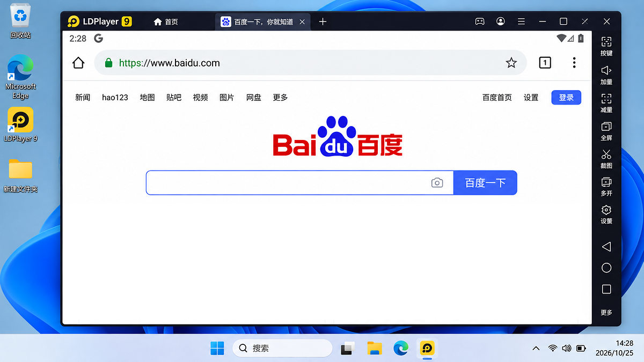Open Task View on the taskbar
The width and height of the screenshot is (644, 362).
(x=348, y=348)
